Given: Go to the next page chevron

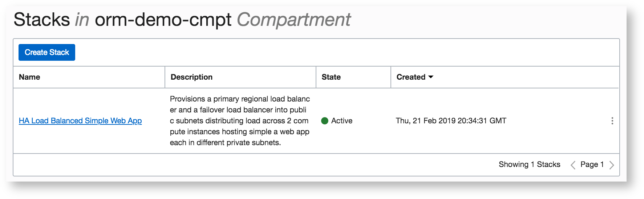Looking at the screenshot, I should click(x=612, y=165).
